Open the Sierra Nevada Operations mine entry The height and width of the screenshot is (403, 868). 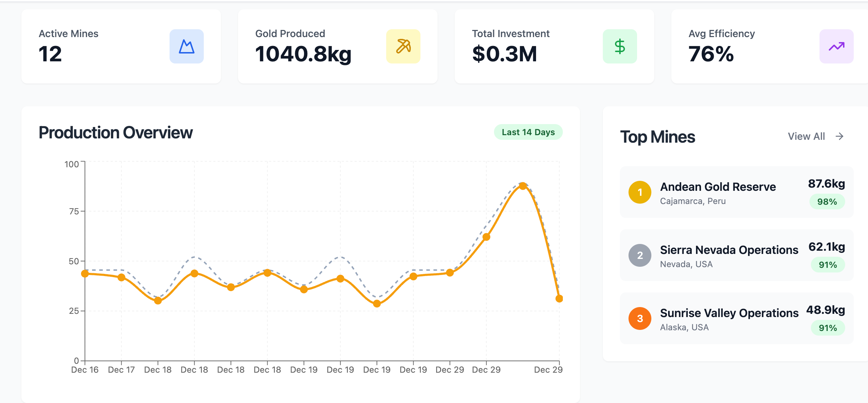tap(737, 255)
